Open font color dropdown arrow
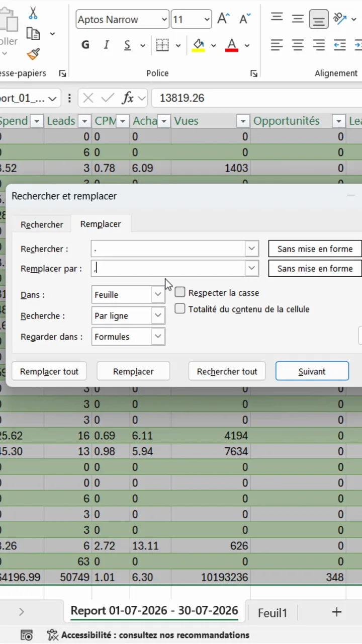Image resolution: width=362 pixels, height=644 pixels. pos(247,45)
